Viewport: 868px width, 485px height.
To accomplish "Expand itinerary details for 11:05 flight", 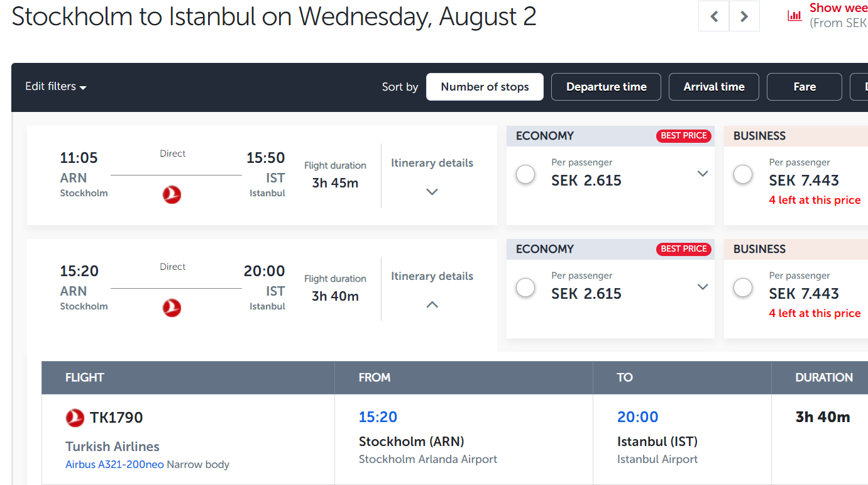I will coord(432,192).
